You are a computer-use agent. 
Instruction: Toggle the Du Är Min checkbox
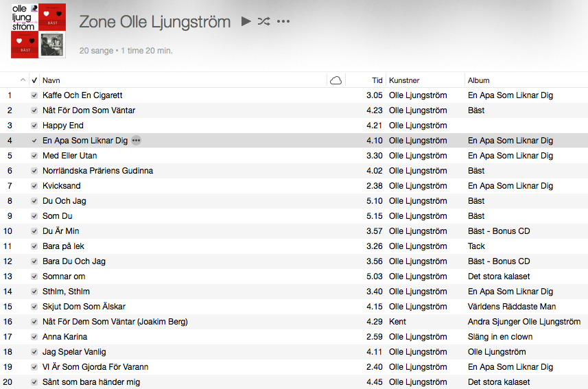coord(34,231)
